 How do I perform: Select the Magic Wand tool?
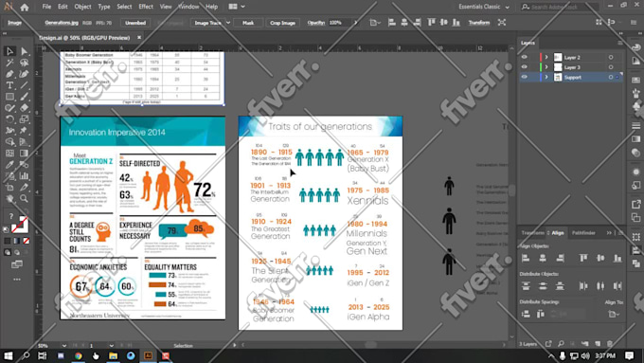9,63
